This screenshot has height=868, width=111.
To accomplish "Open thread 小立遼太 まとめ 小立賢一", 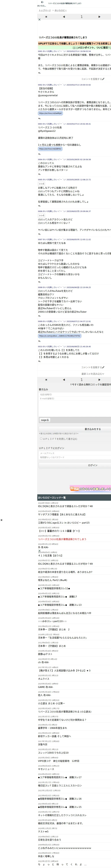I will [x=51, y=704].
